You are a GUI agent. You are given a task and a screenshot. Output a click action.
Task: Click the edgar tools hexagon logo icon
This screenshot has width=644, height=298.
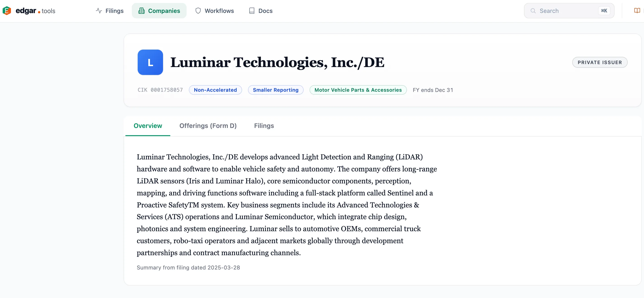pos(7,11)
